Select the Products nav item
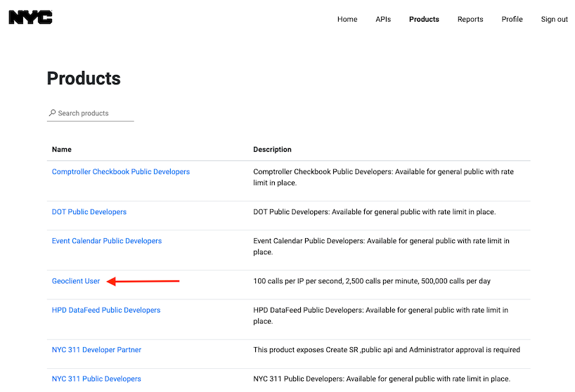The height and width of the screenshot is (392, 575). pos(424,19)
